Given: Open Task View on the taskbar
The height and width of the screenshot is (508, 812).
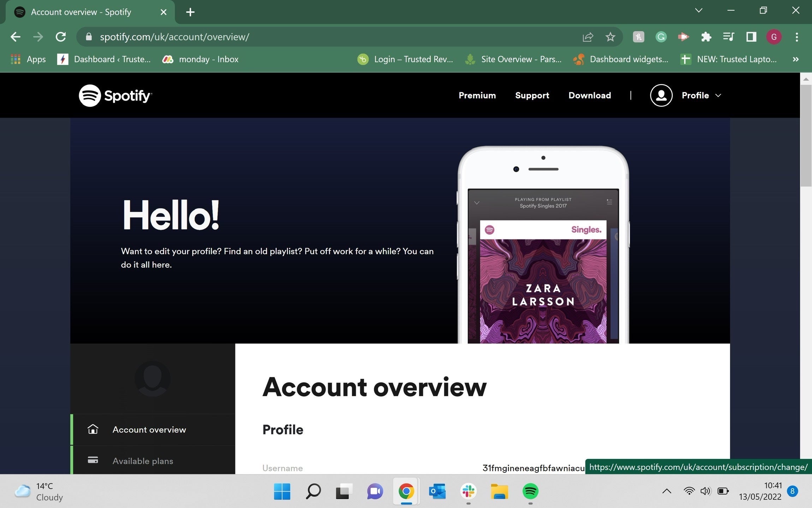Looking at the screenshot, I should [344, 491].
